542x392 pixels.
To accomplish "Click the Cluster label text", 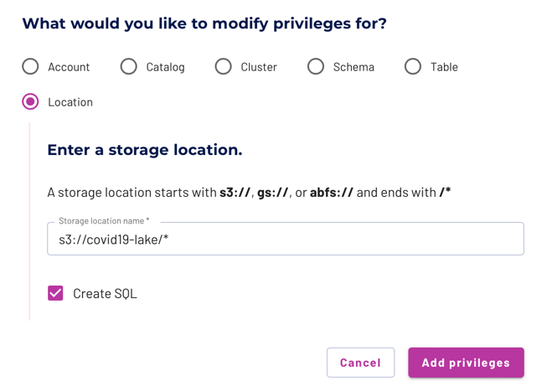I will click(x=259, y=67).
